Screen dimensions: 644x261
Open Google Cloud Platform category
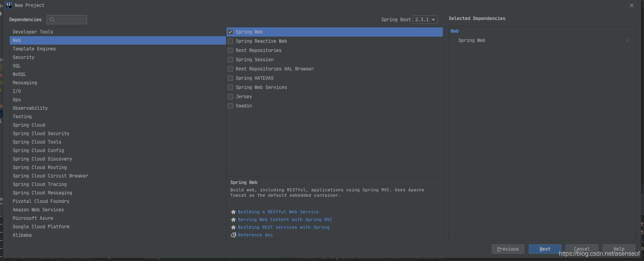pyautogui.click(x=117, y=227)
